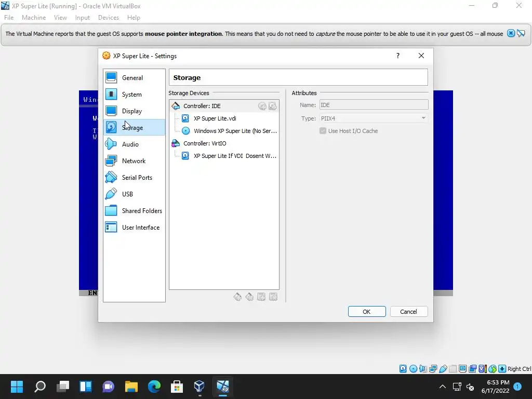
Task: Open the USB settings category
Action: (134, 194)
